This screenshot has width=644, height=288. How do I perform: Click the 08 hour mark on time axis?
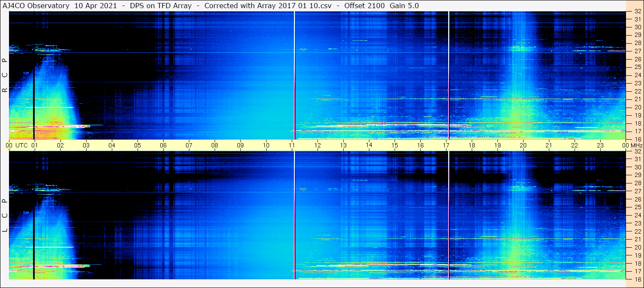pos(215,145)
